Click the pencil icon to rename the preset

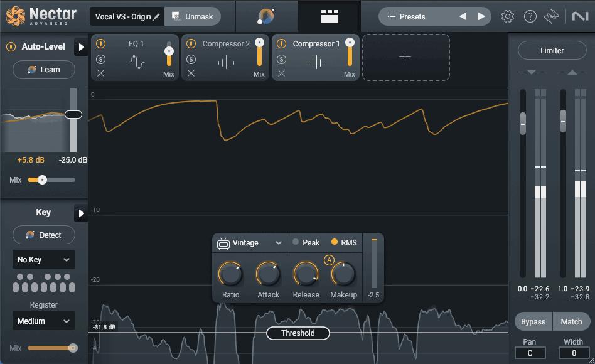click(157, 17)
